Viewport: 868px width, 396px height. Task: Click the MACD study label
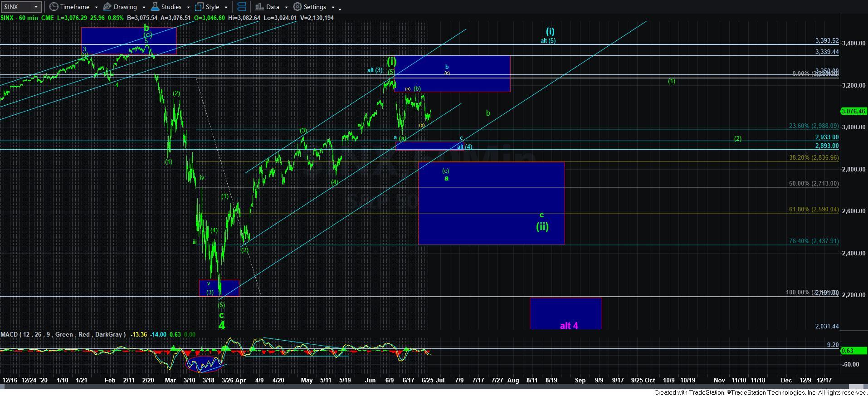(x=63, y=334)
